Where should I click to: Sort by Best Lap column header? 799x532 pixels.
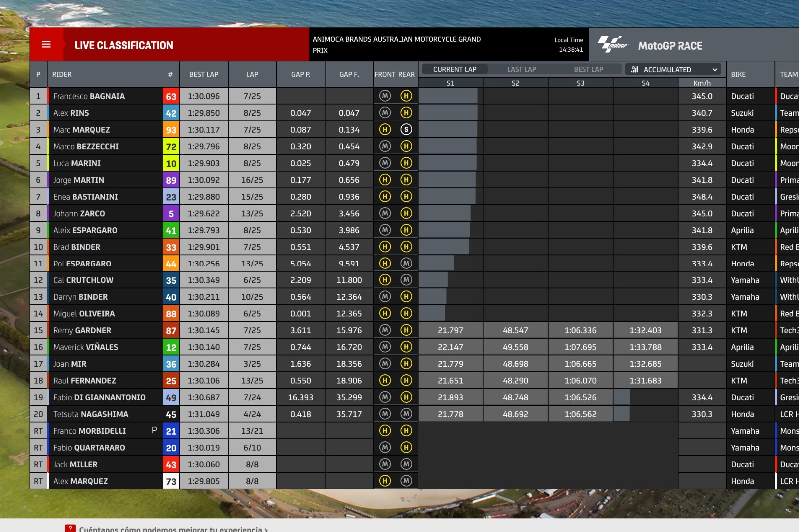tap(203, 74)
